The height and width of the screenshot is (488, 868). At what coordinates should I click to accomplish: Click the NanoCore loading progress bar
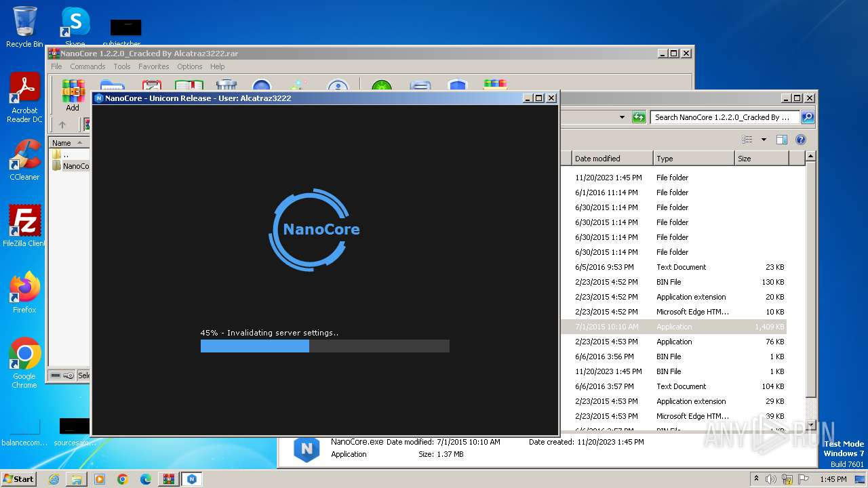coord(325,346)
